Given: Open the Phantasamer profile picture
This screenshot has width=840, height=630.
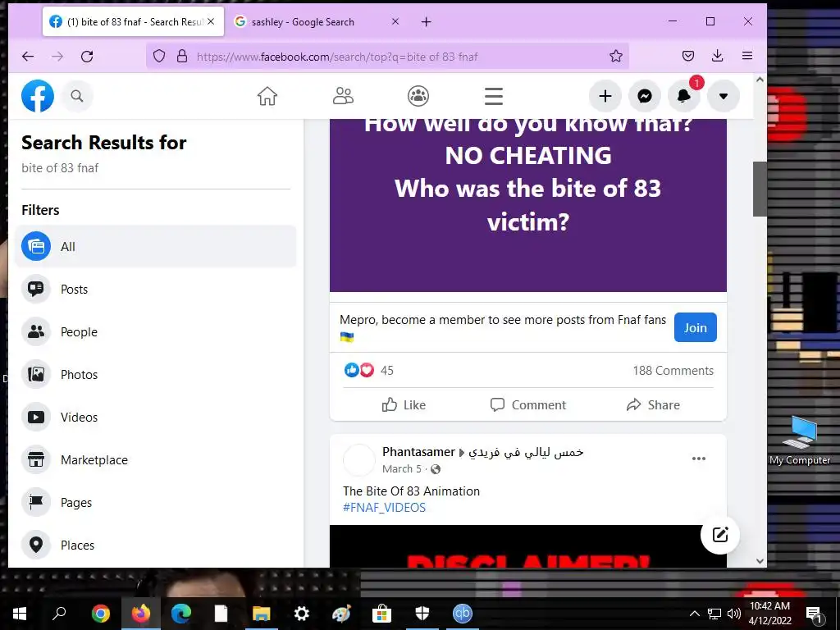Looking at the screenshot, I should pos(358,459).
